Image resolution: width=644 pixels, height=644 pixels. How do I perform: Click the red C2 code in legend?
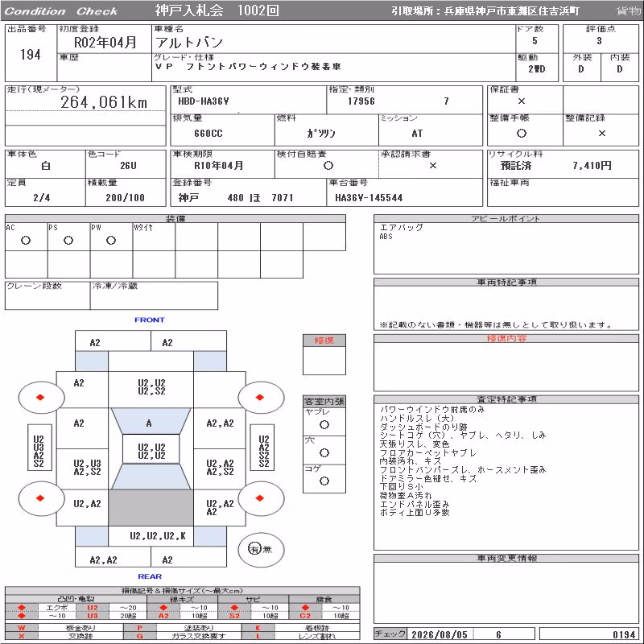[305, 616]
